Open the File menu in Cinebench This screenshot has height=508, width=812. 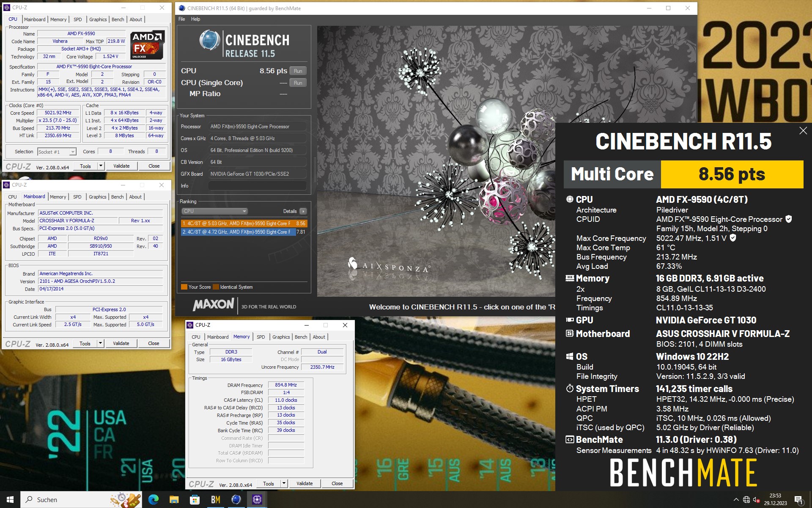point(181,19)
